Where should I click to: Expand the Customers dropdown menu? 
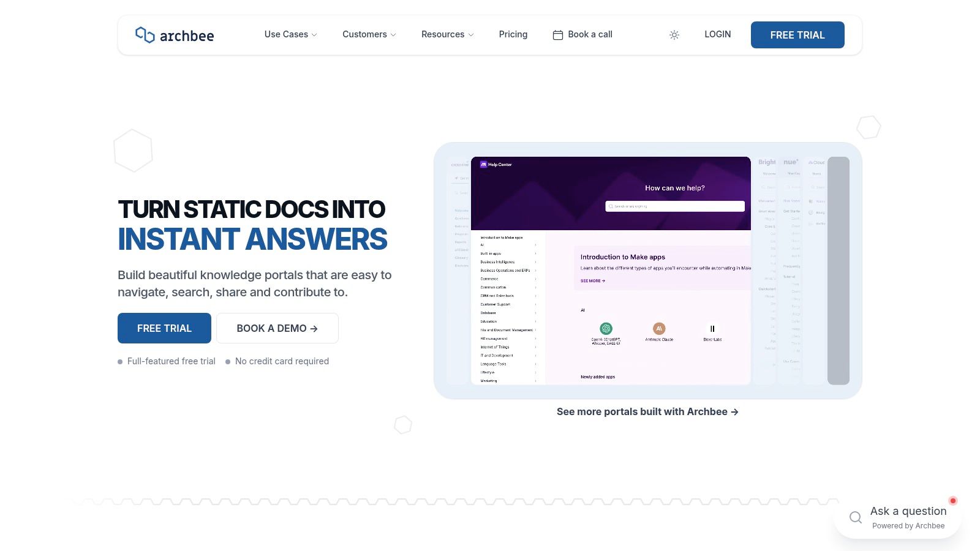coord(369,34)
